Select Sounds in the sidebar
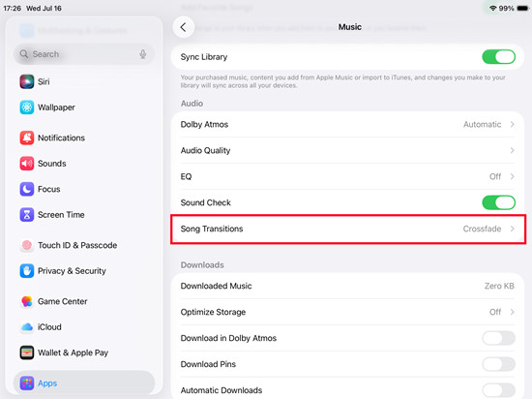Screen dimensions: 532x399 pos(84,164)
